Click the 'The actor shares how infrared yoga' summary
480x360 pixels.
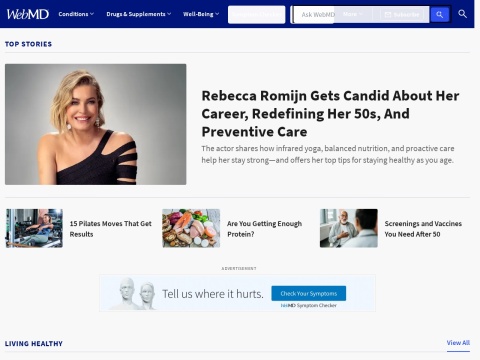[328, 154]
